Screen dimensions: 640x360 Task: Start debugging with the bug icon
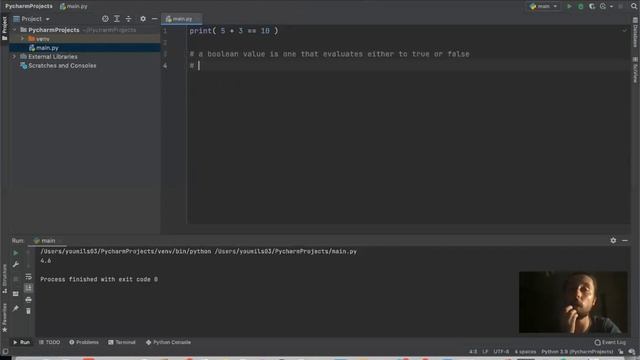tap(580, 6)
